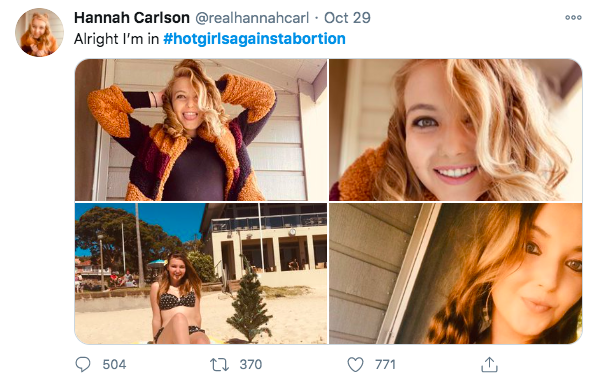
Task: Click the reply speech bubble icon
Action: pyautogui.click(x=83, y=364)
